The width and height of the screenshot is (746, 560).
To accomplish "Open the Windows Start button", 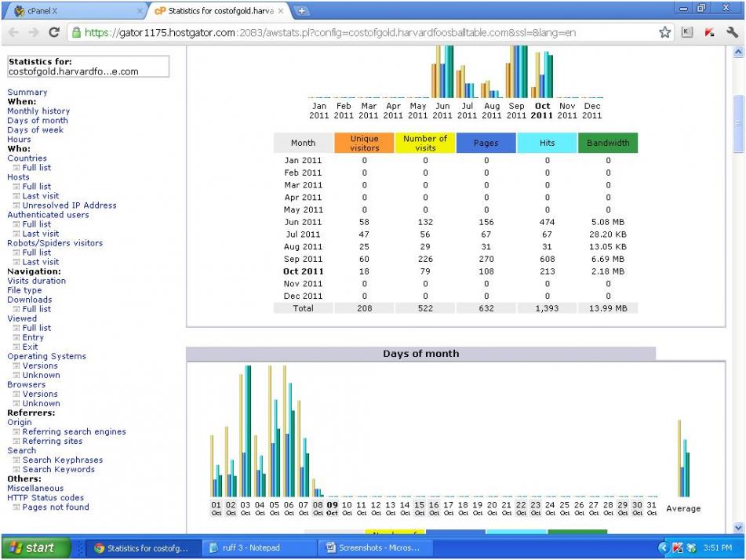I will point(35,547).
